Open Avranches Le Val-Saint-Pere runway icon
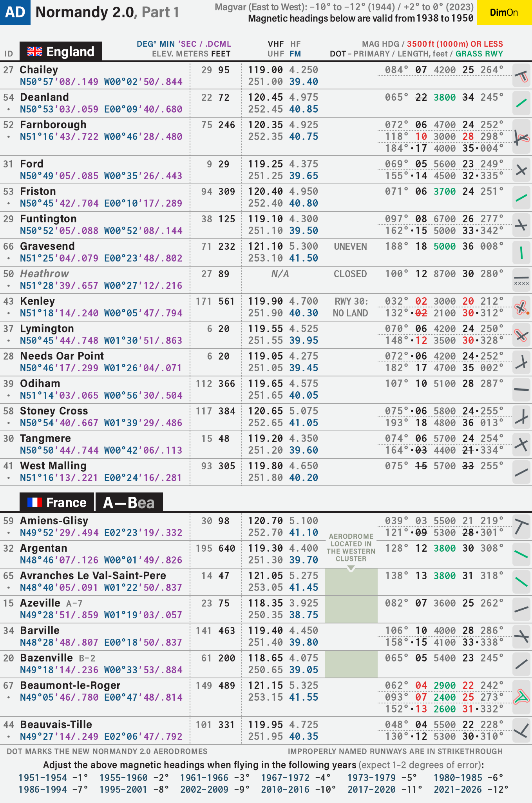 click(521, 582)
